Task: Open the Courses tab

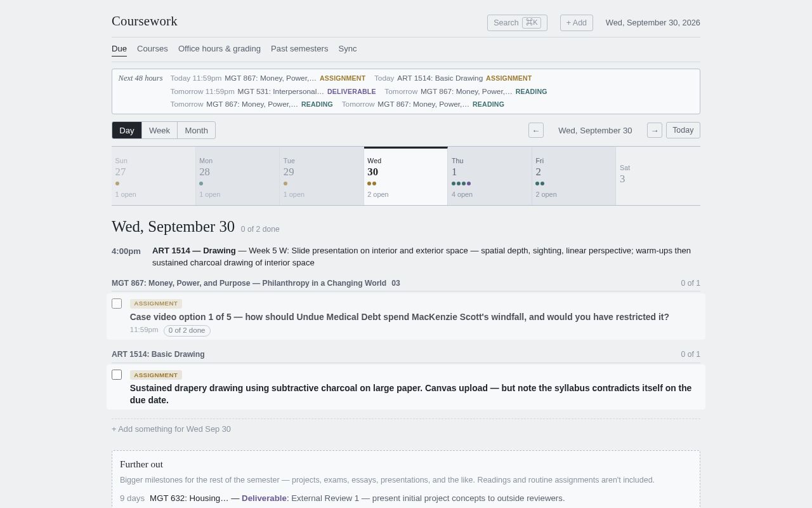Action: (x=152, y=49)
